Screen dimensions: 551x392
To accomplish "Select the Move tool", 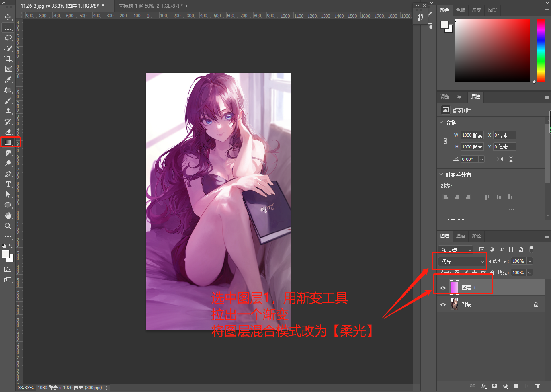I will [x=8, y=17].
